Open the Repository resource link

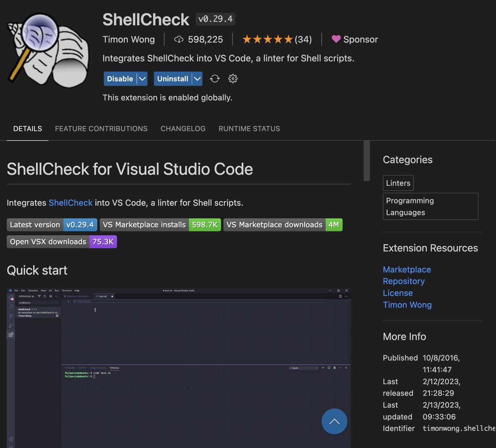[404, 281]
